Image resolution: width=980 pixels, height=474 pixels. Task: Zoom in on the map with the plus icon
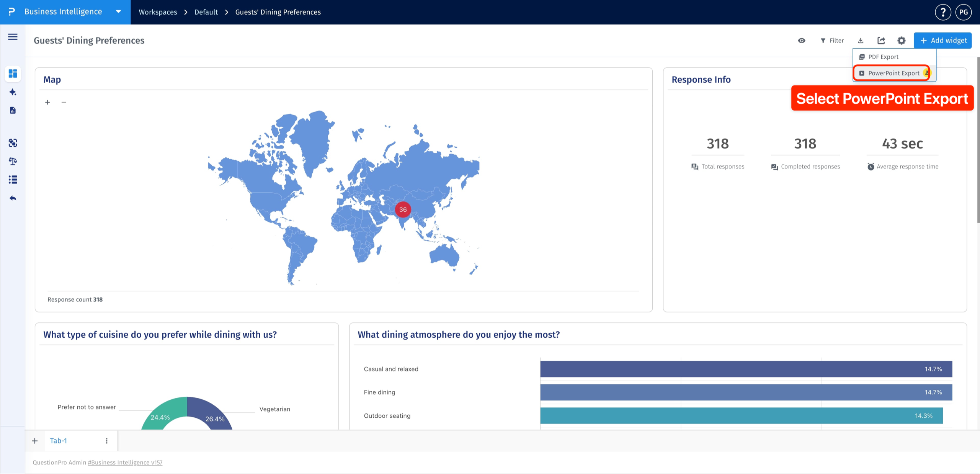47,102
